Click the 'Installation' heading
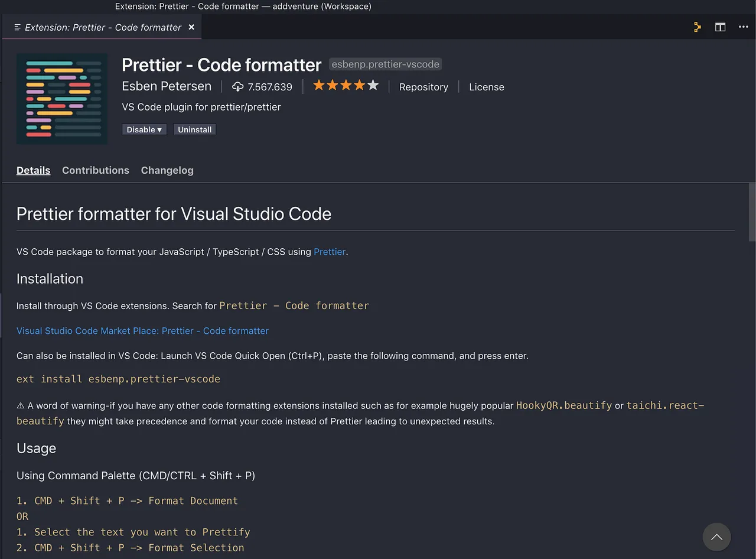Screen dimensions: 756x559 tap(50, 279)
